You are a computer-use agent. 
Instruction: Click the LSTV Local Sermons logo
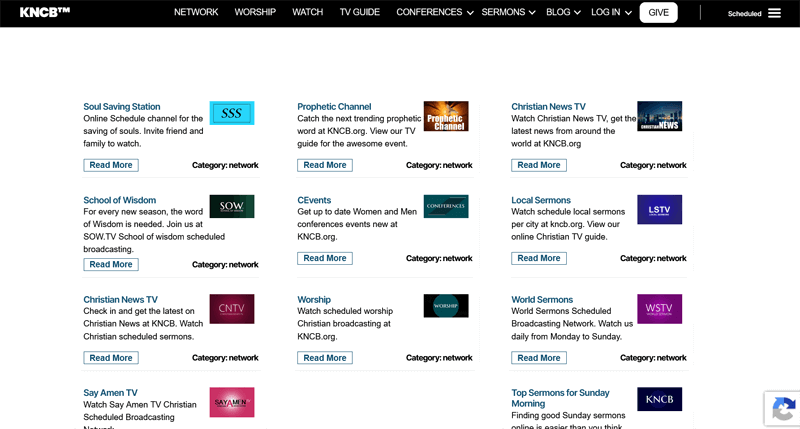[x=659, y=209]
